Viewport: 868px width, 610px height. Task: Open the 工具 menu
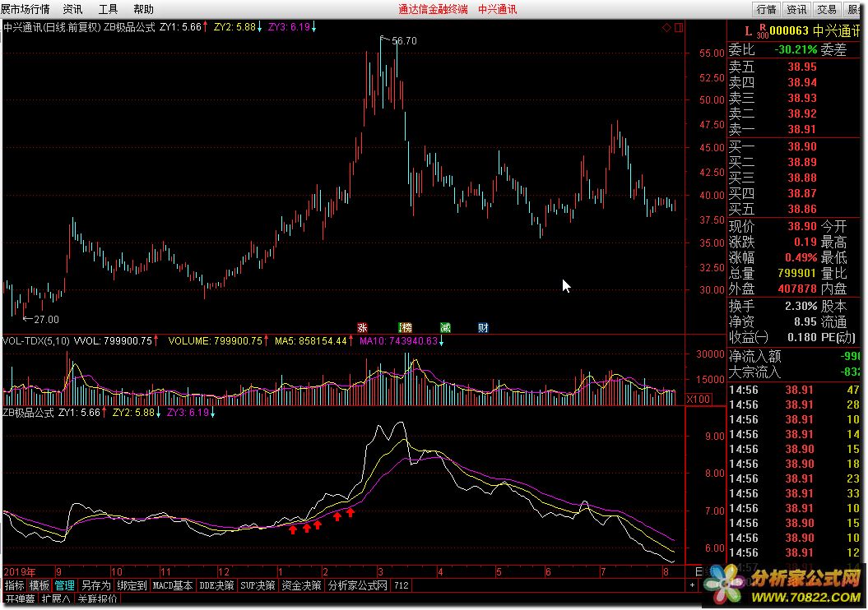[x=108, y=9]
